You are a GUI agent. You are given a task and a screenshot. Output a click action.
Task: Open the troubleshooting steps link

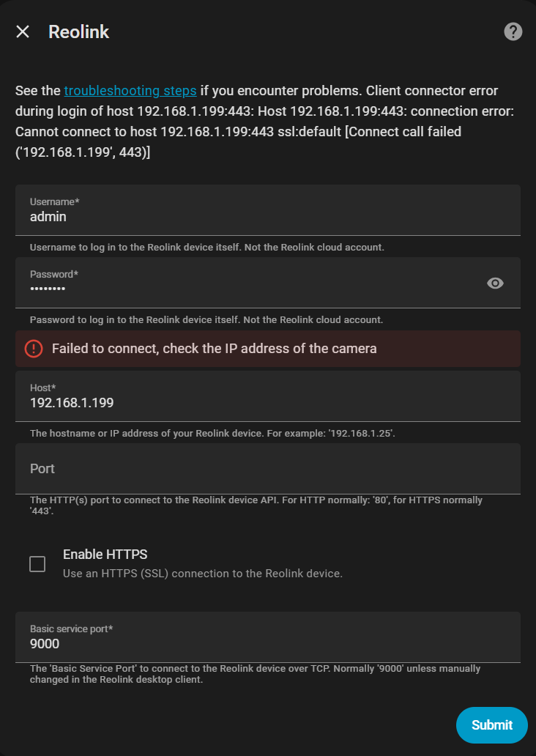[130, 91]
